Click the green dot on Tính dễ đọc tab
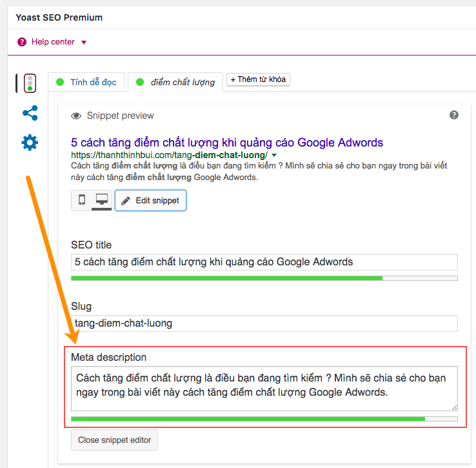The image size is (476, 468). point(60,82)
